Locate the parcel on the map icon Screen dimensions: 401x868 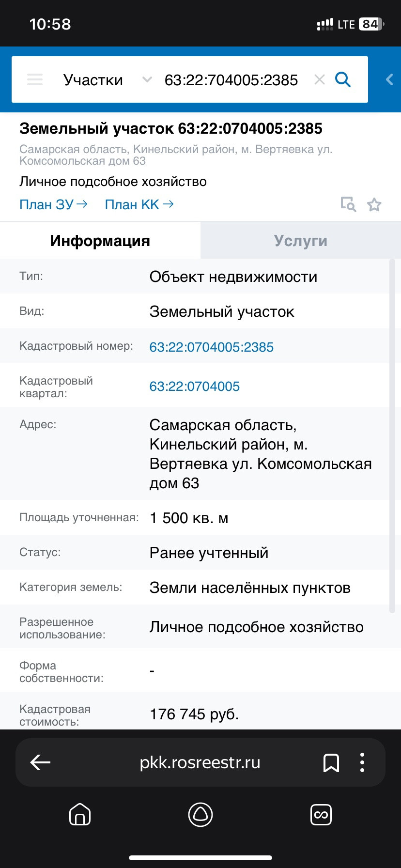pos(348,204)
